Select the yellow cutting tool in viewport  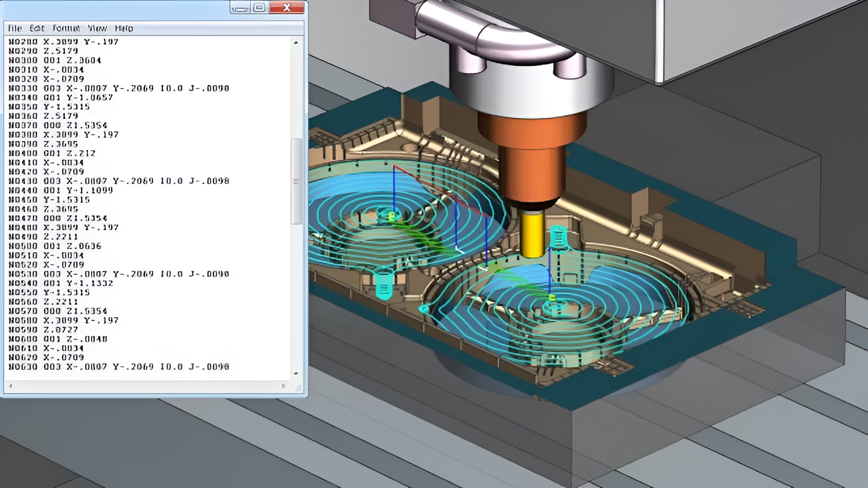click(x=532, y=234)
